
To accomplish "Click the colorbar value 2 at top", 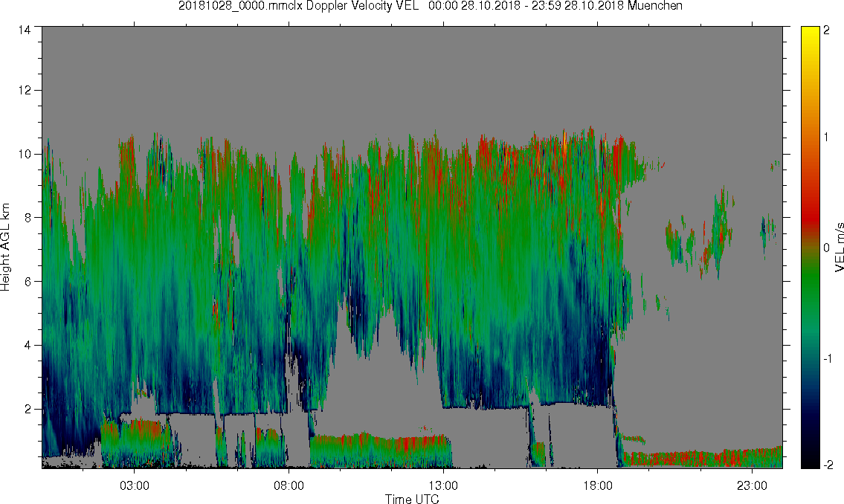I will click(x=827, y=30).
